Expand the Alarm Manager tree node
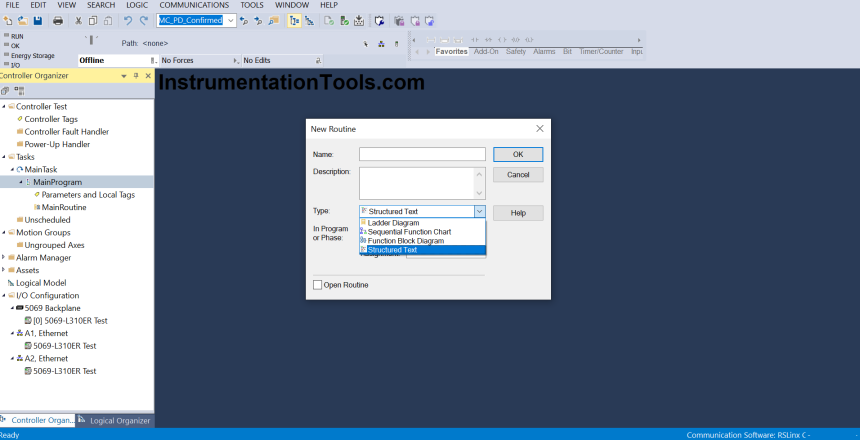 point(4,257)
